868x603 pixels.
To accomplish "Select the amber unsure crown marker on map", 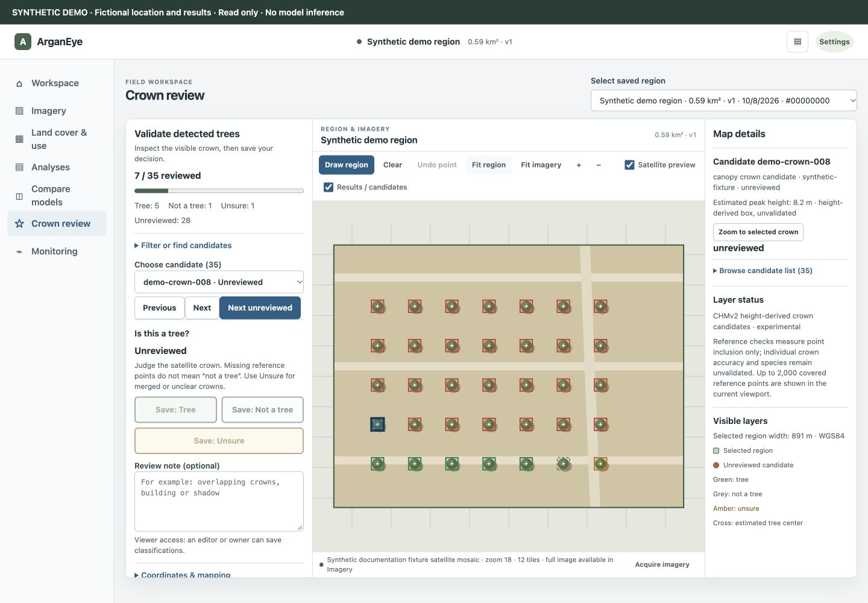I will click(x=600, y=464).
